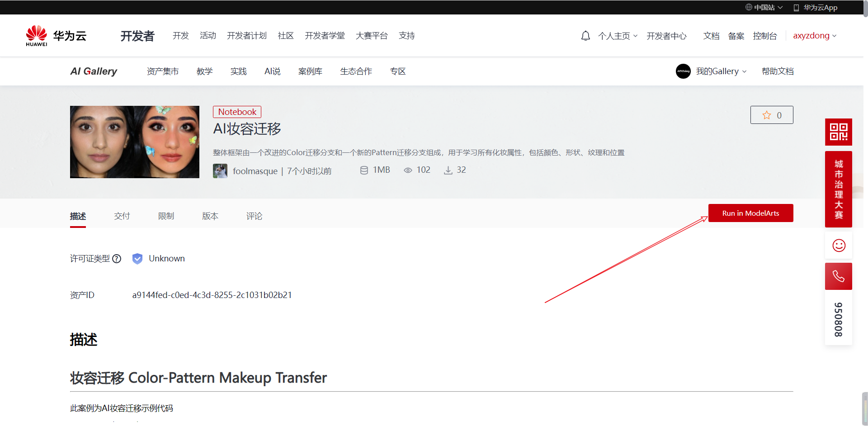Go to 案例库 section
The height and width of the screenshot is (426, 868).
[310, 71]
